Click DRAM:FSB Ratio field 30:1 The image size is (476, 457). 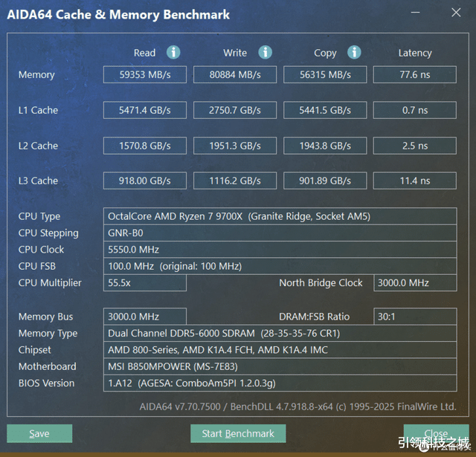point(415,317)
